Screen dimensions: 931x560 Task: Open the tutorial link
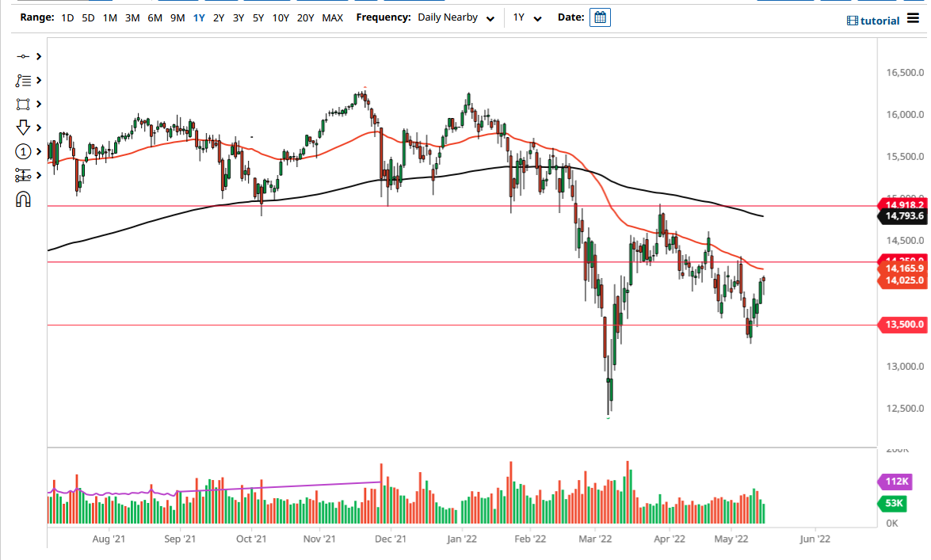872,21
